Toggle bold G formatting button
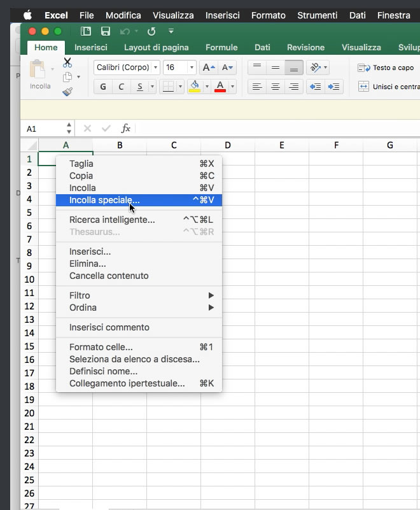This screenshot has height=510, width=420. (x=103, y=87)
